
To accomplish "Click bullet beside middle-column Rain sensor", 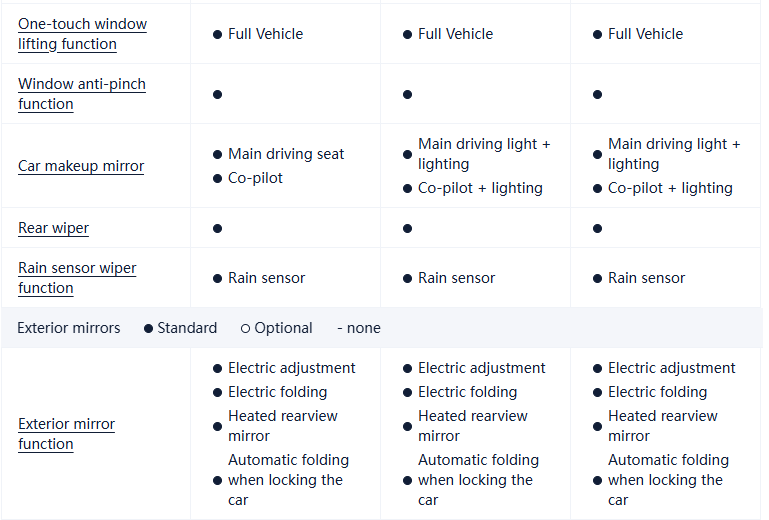I will point(407,279).
